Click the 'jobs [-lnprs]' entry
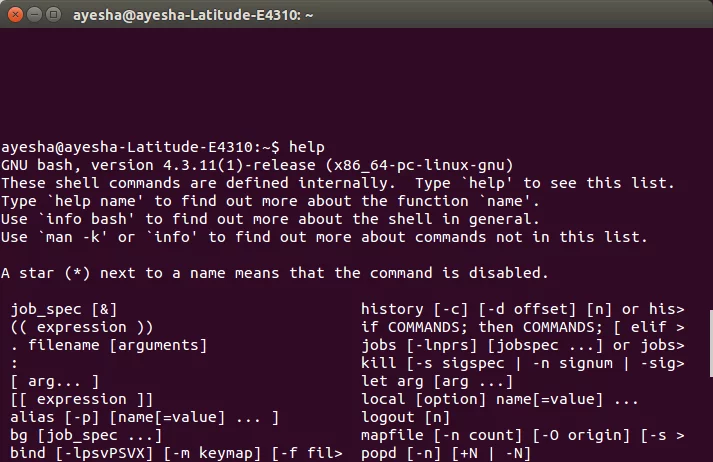 pos(523,345)
